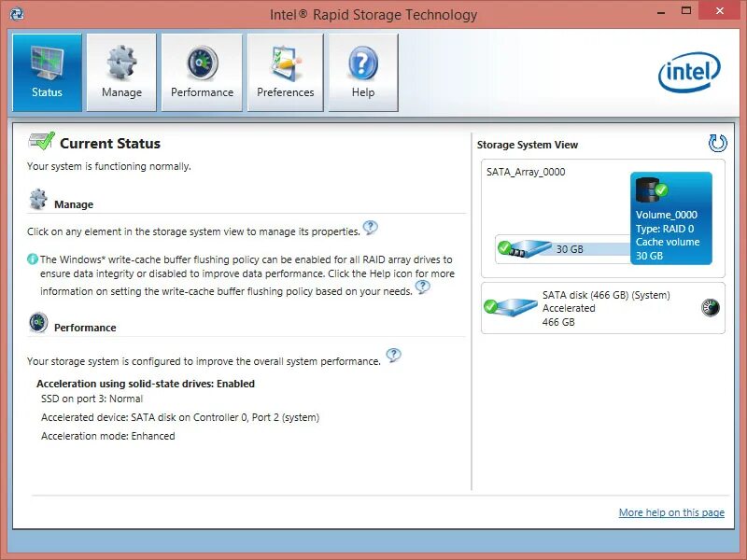Switch to the Manage tab
The image size is (747, 560).
(121, 73)
